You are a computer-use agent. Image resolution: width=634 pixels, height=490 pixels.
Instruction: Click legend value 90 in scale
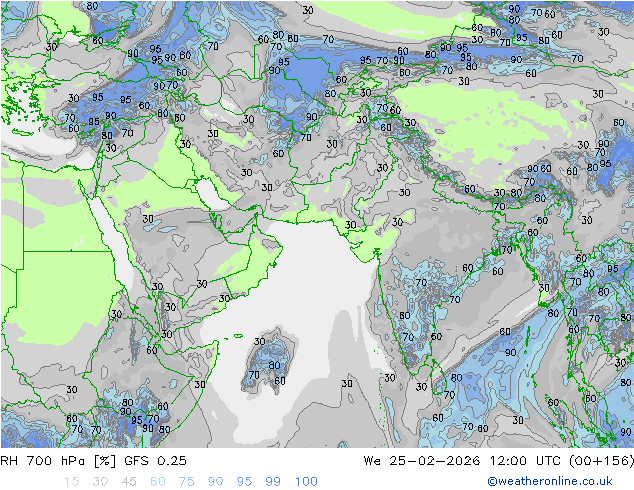[x=215, y=481]
